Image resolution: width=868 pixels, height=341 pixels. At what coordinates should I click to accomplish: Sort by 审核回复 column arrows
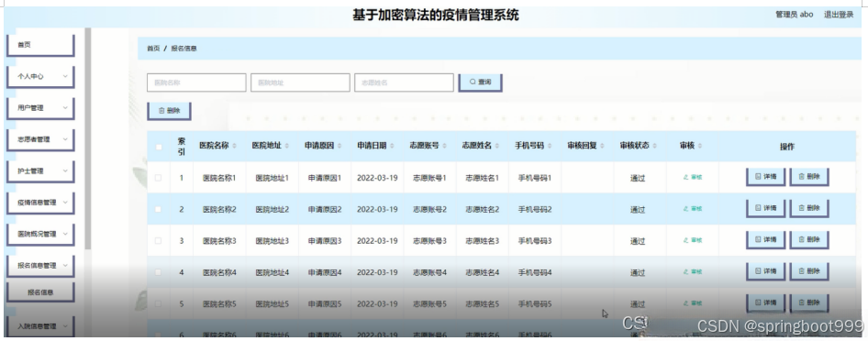[x=602, y=146]
